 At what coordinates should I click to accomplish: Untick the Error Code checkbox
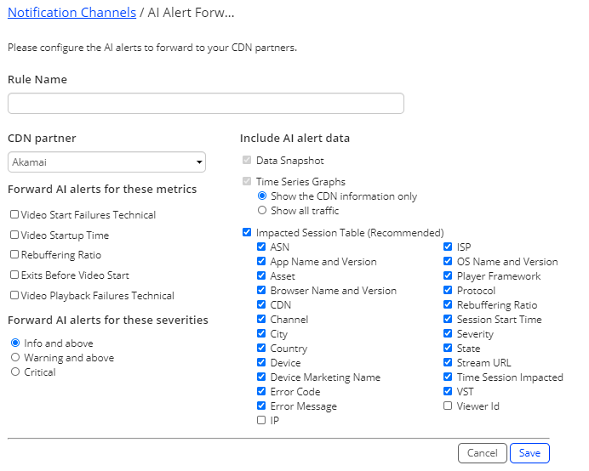[x=261, y=391]
